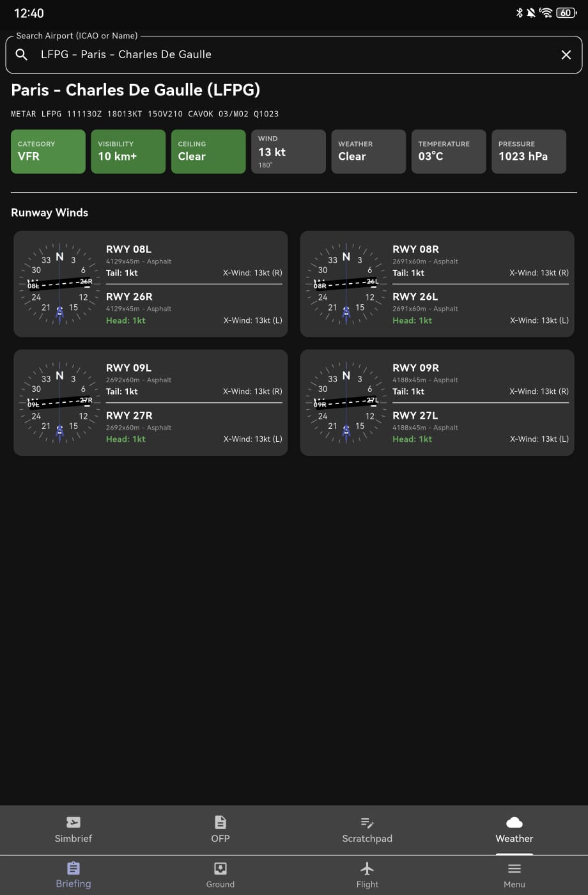Select the Weather cloud tab

514,830
